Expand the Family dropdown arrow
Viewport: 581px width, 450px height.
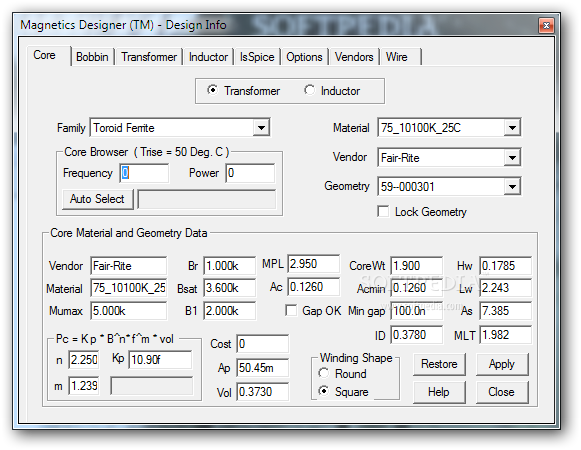pyautogui.click(x=261, y=128)
